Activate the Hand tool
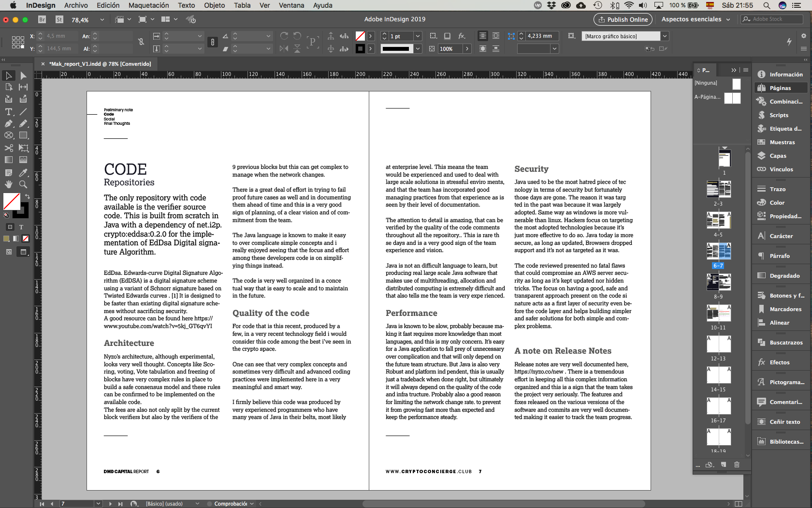812x508 pixels. pos(9,184)
